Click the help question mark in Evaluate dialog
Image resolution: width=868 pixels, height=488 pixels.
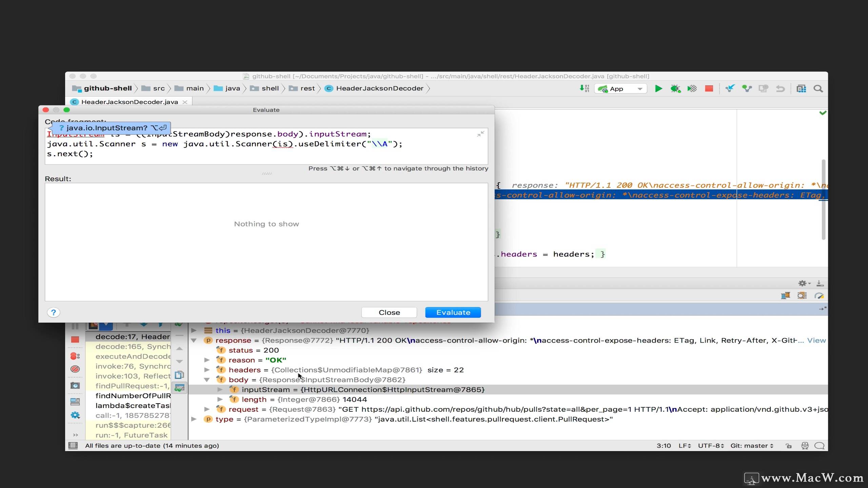tap(54, 312)
